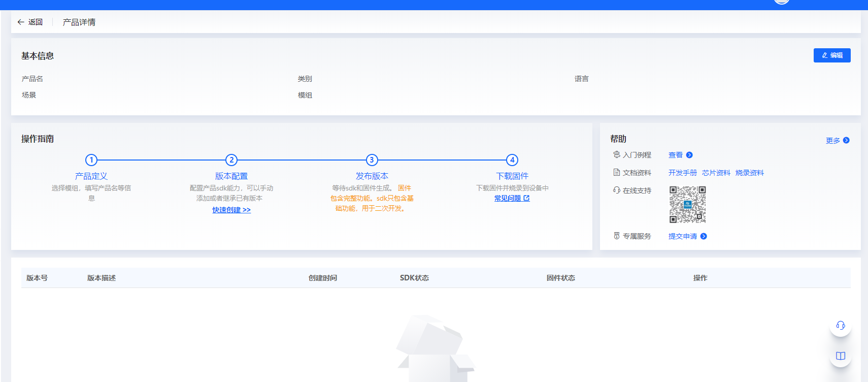Screen dimensions: 868x382
Task: Click the arrow icon next to 更多
Action: pos(846,140)
